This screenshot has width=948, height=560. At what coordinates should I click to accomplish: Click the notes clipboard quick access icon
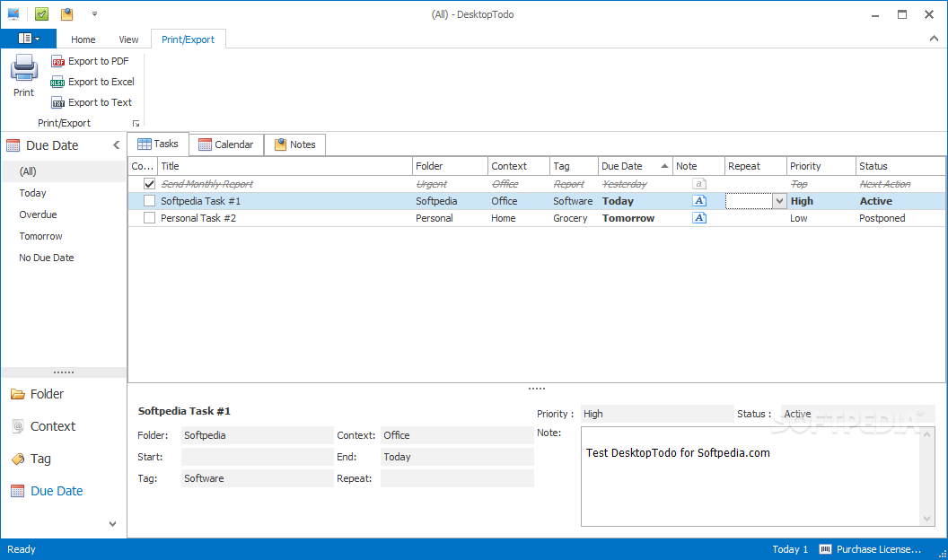pyautogui.click(x=66, y=13)
